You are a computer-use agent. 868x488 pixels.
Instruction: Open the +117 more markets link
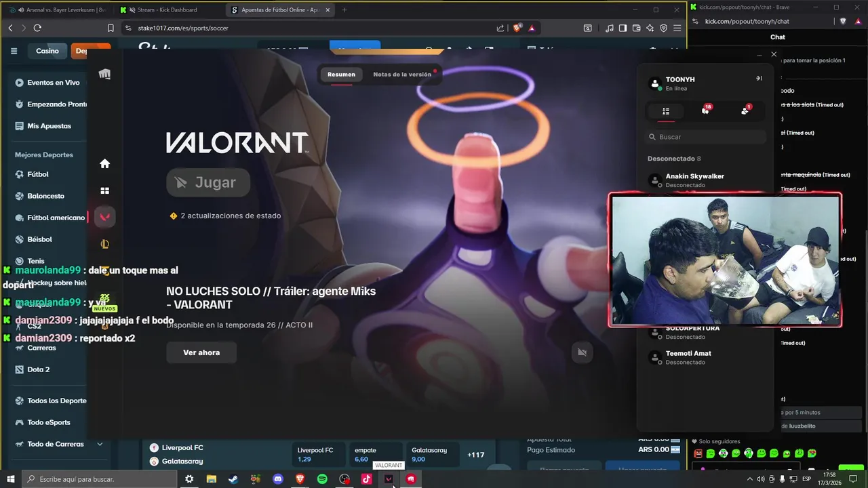coord(476,455)
